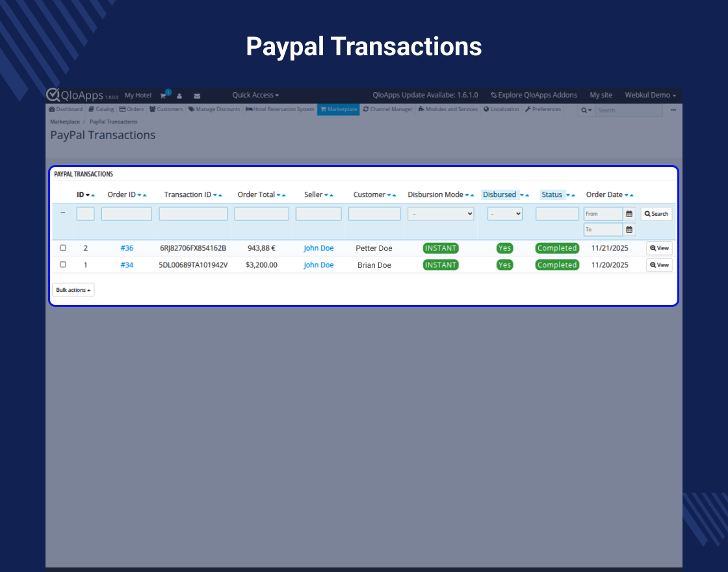
Task: Focus the Status filter field
Action: 557,214
